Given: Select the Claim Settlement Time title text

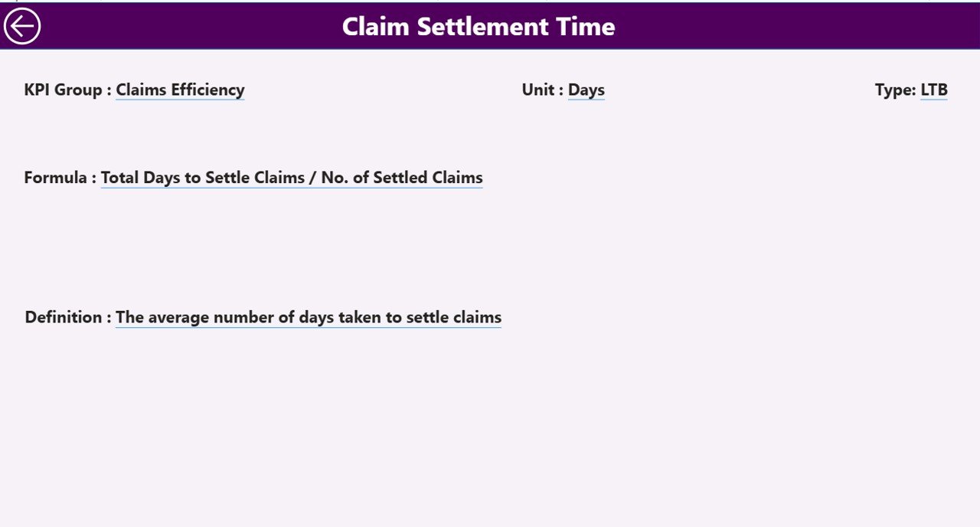Looking at the screenshot, I should [x=478, y=26].
